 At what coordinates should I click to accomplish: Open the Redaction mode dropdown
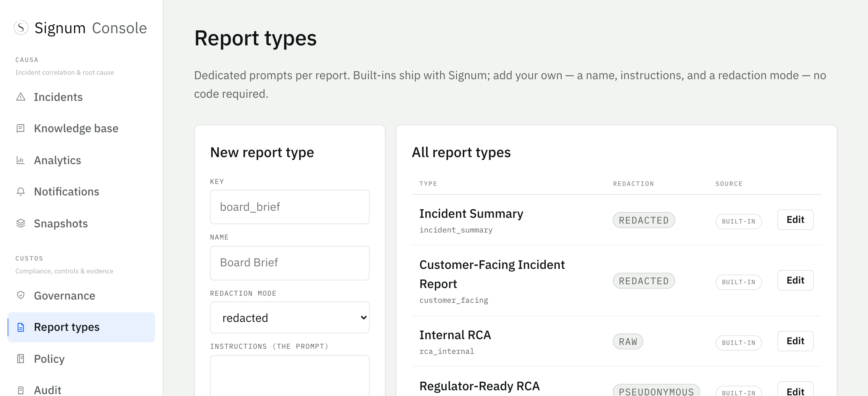tap(289, 317)
